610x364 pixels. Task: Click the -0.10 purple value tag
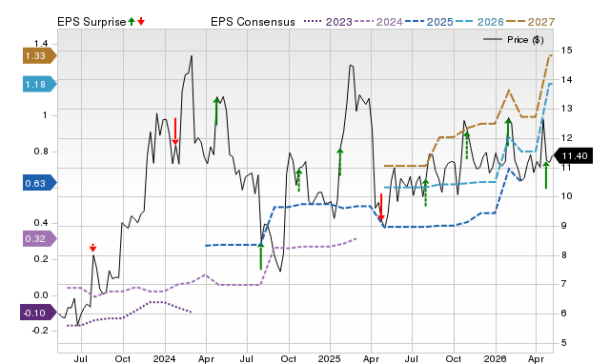coord(38,313)
